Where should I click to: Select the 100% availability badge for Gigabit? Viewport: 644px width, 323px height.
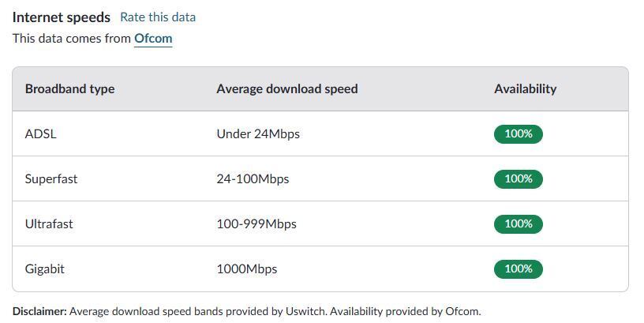(519, 269)
